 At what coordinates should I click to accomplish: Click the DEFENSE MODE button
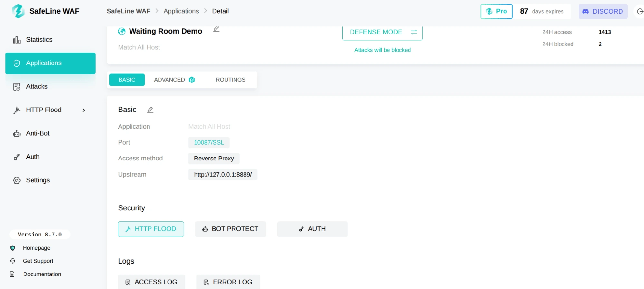point(382,32)
